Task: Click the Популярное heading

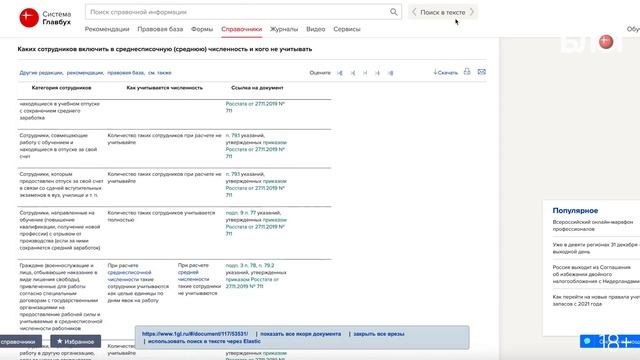Action: pyautogui.click(x=575, y=211)
